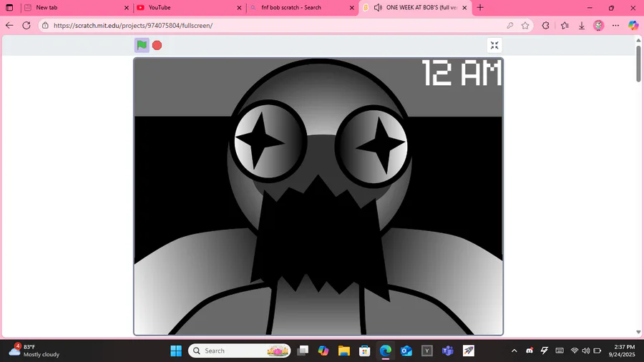Image resolution: width=644 pixels, height=362 pixels.
Task: Open browser extensions puzzle icon
Action: coord(545,26)
